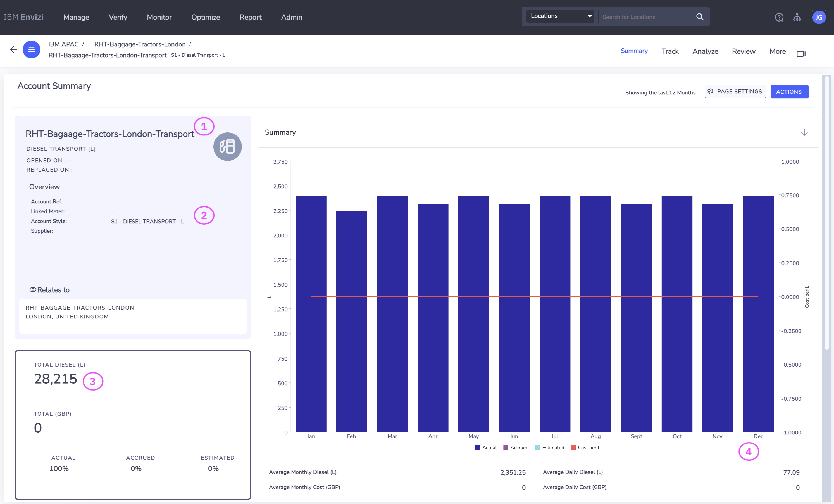Open the Optimize menu

pyautogui.click(x=206, y=17)
